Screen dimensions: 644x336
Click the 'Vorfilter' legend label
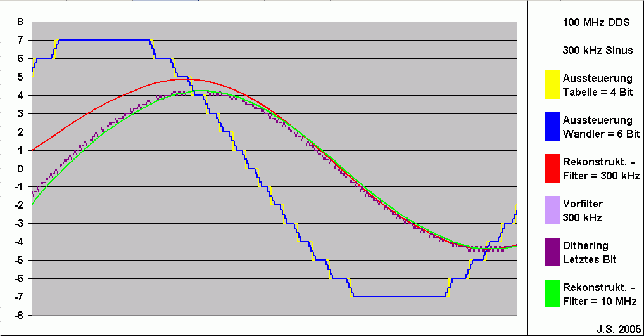(583, 204)
